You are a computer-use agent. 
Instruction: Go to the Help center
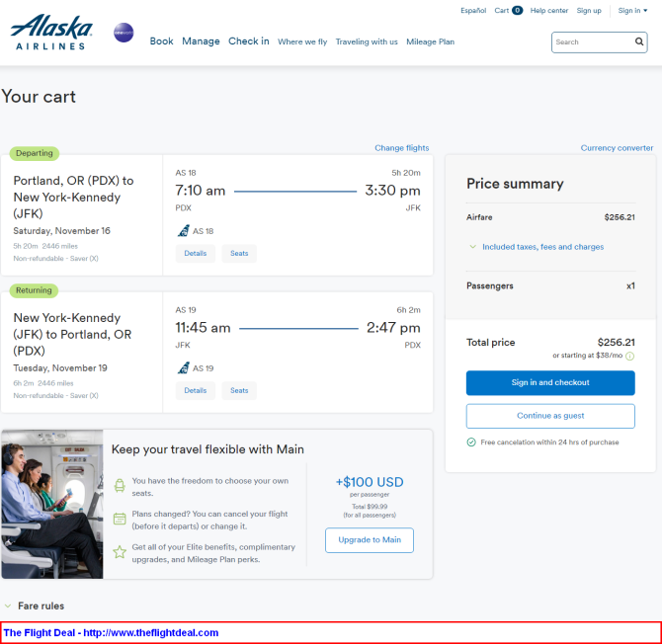(x=548, y=11)
